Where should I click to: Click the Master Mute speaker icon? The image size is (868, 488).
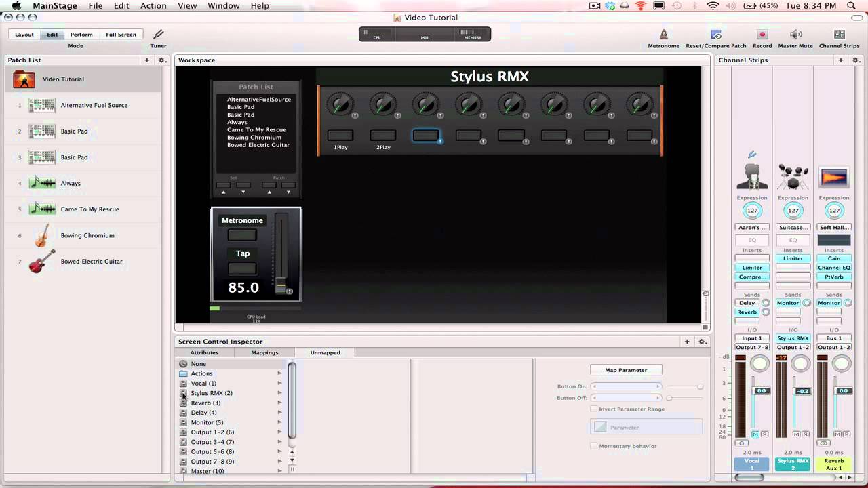point(796,34)
